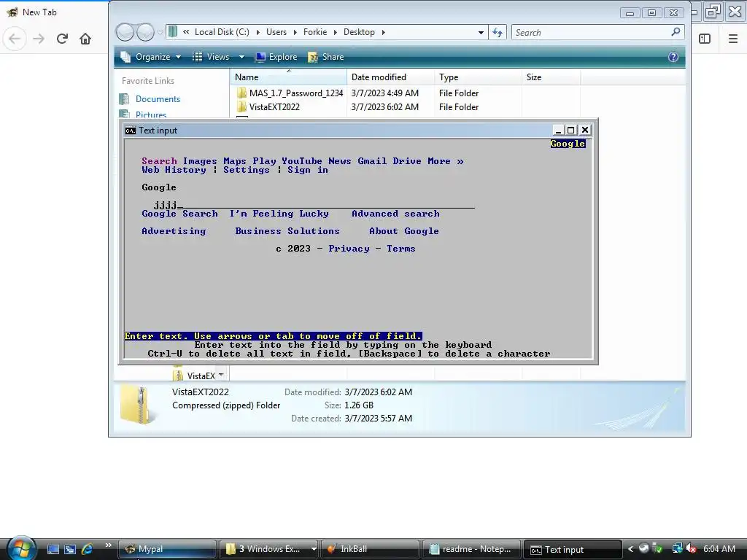Click the jjjj text field in Lynx
747x560 pixels.
pos(314,205)
